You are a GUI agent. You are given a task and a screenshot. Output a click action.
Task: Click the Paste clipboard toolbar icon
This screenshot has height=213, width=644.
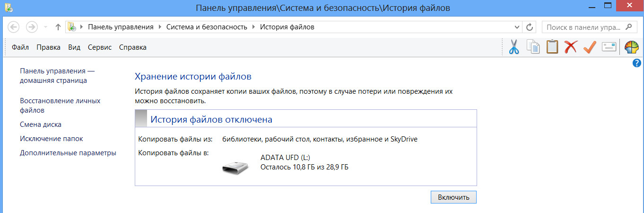(552, 47)
